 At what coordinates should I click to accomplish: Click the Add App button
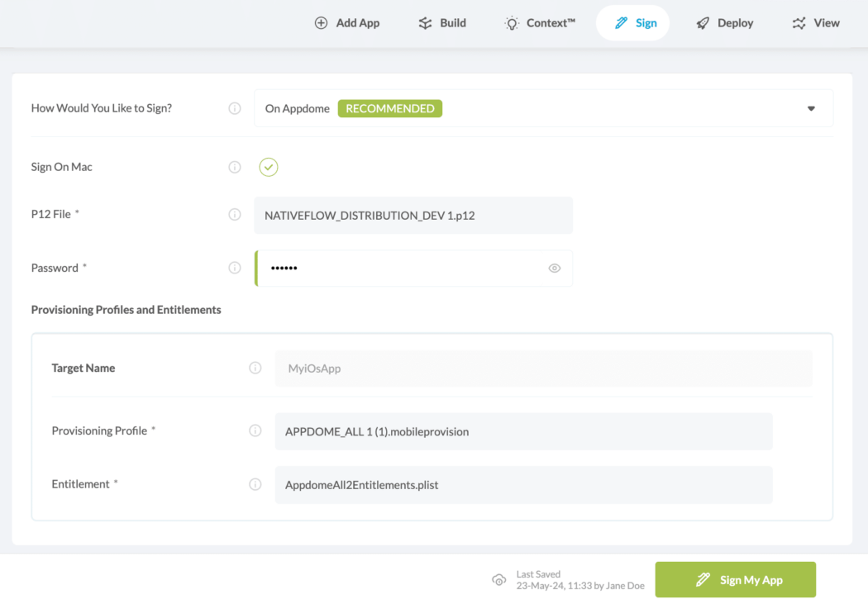click(x=347, y=23)
